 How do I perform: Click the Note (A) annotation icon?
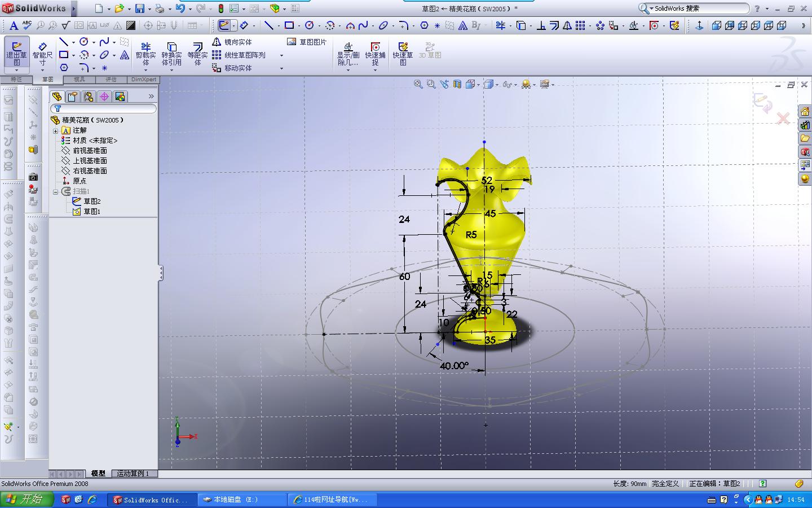(x=14, y=25)
